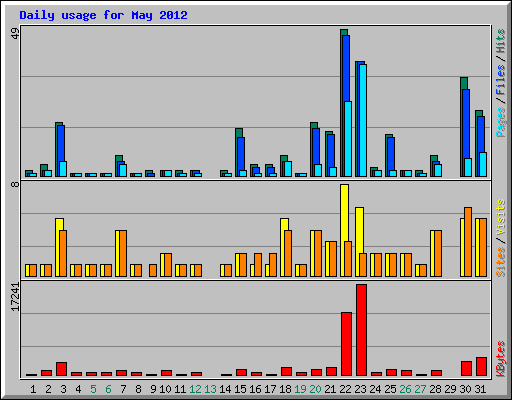
Task: Click the 'Sites' legend label
Action: point(501,262)
